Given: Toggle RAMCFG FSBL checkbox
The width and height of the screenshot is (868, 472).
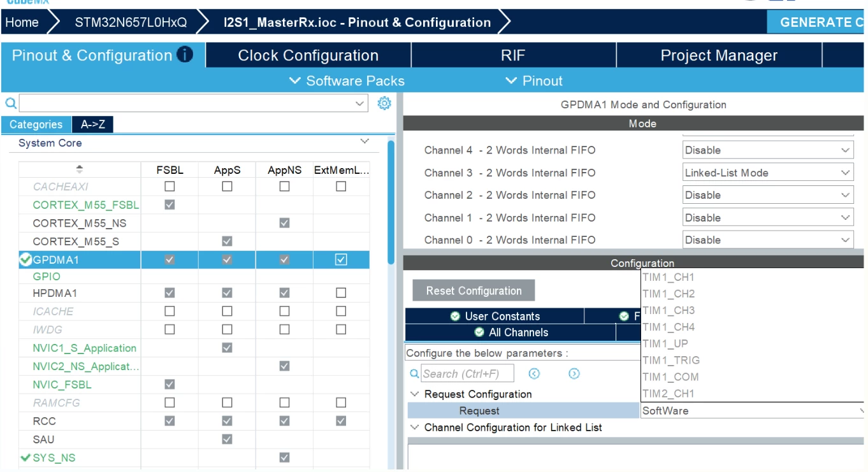Looking at the screenshot, I should point(170,403).
